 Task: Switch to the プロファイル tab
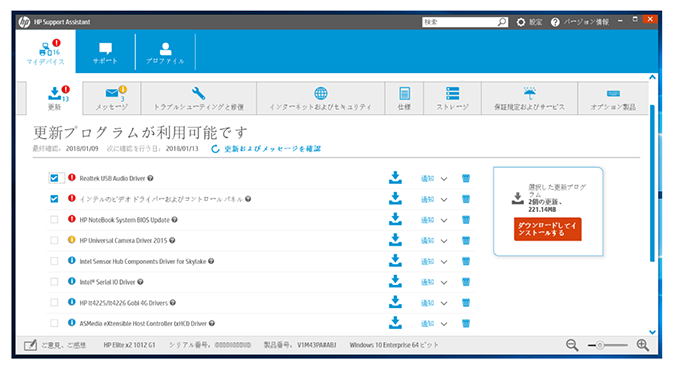(165, 52)
